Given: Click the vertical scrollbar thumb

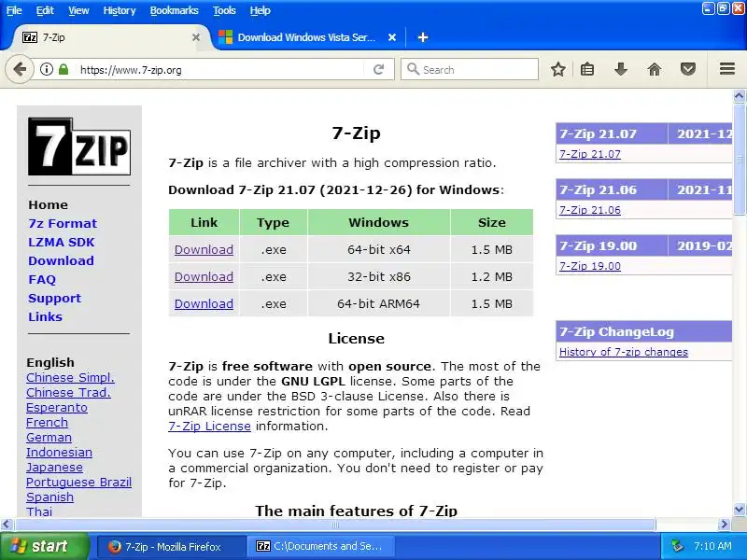Looking at the screenshot, I should [740, 159].
